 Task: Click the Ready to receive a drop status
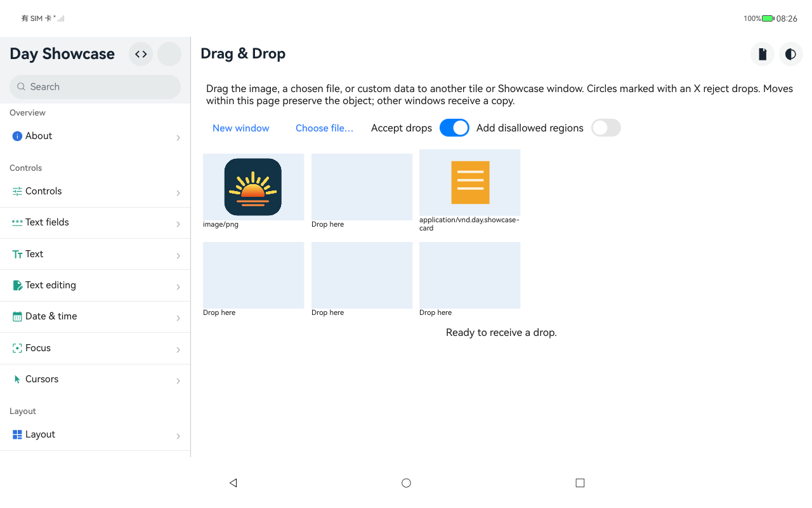[501, 333]
